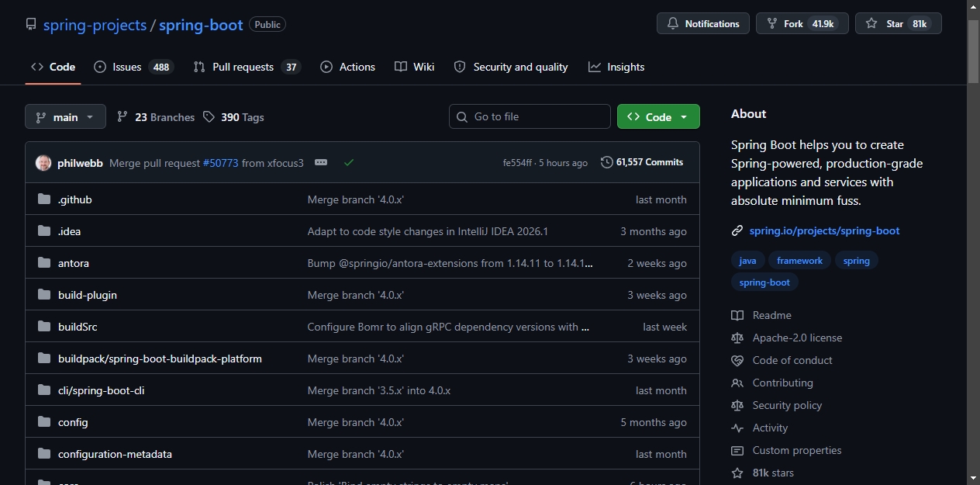
Task: Click the folder icon for .idea
Action: 44,231
